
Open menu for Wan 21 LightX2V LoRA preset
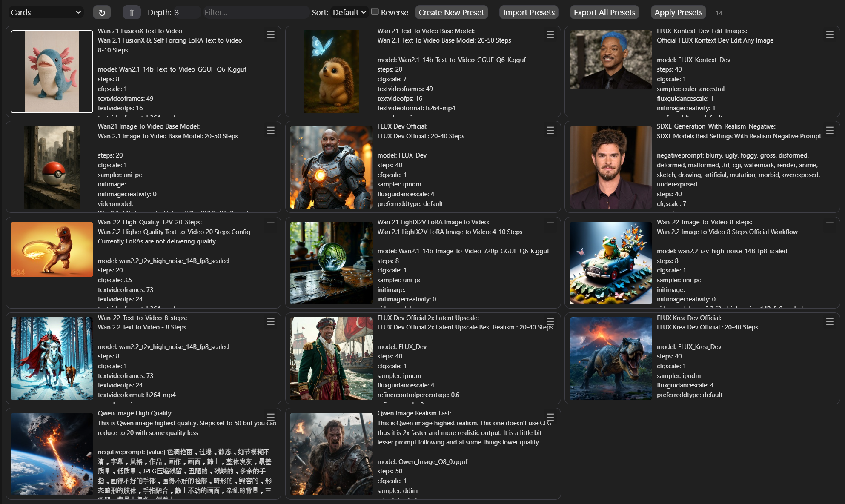click(550, 226)
